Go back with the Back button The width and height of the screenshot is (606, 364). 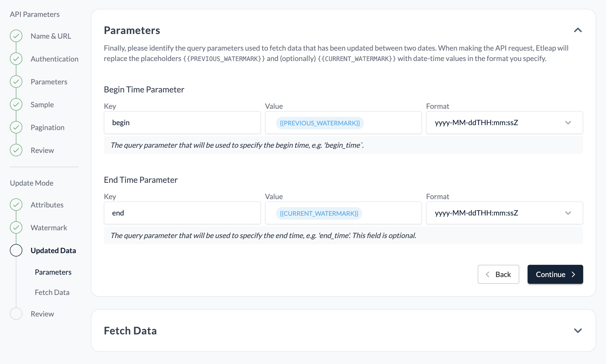[x=498, y=274]
